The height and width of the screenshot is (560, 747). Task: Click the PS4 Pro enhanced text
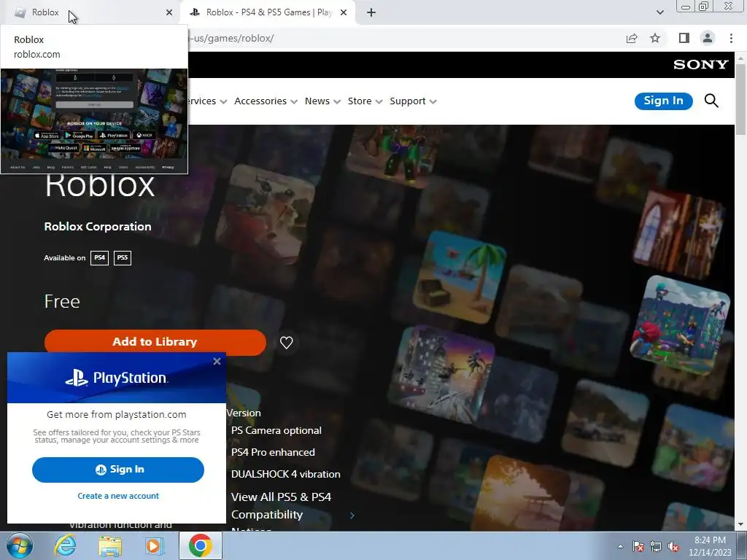tap(273, 452)
